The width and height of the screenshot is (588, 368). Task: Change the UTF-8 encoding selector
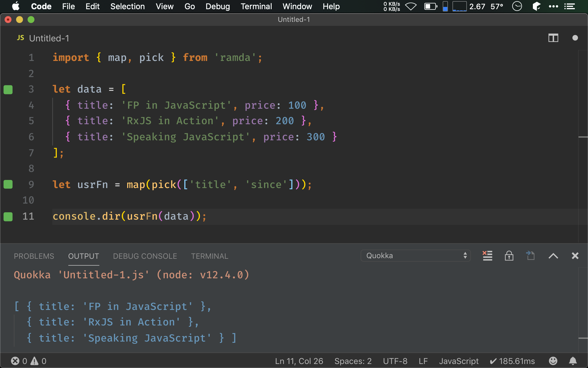click(395, 361)
